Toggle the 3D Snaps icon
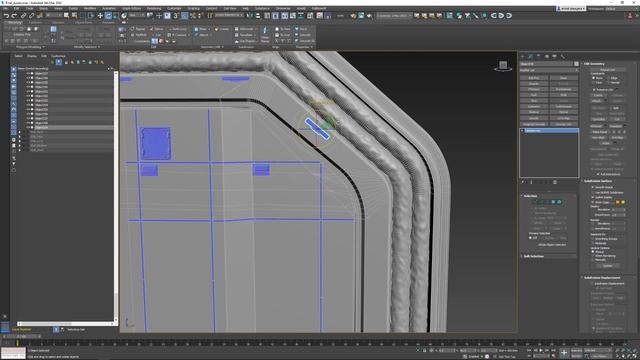The width and height of the screenshot is (640, 360). (x=176, y=16)
